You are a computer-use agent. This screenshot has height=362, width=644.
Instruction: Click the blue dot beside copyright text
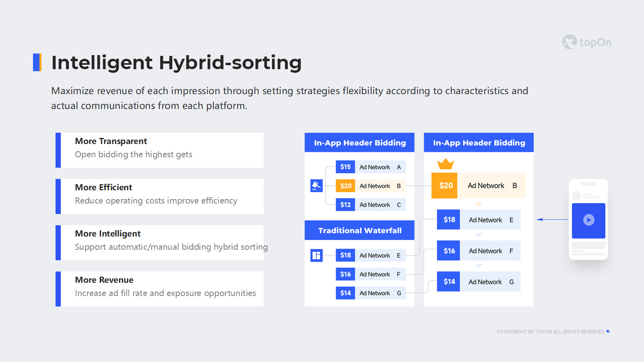tap(608, 331)
